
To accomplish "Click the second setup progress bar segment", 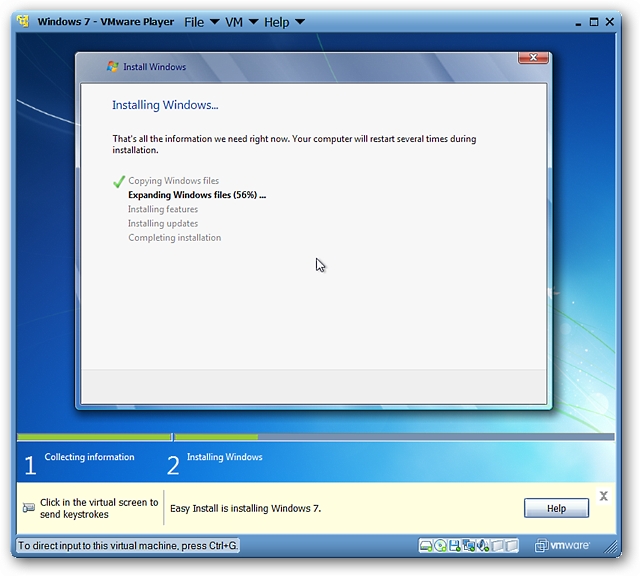I will 394,437.
